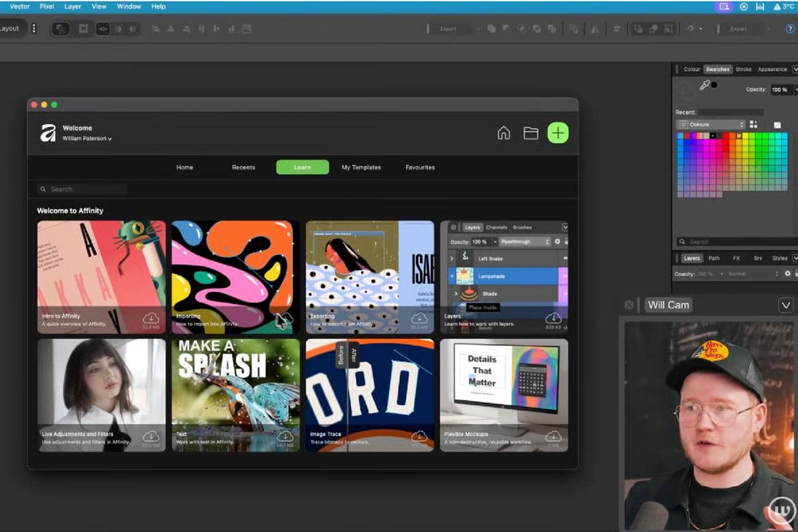Click the white square icon right of the grid view icon

pyautogui.click(x=777, y=125)
